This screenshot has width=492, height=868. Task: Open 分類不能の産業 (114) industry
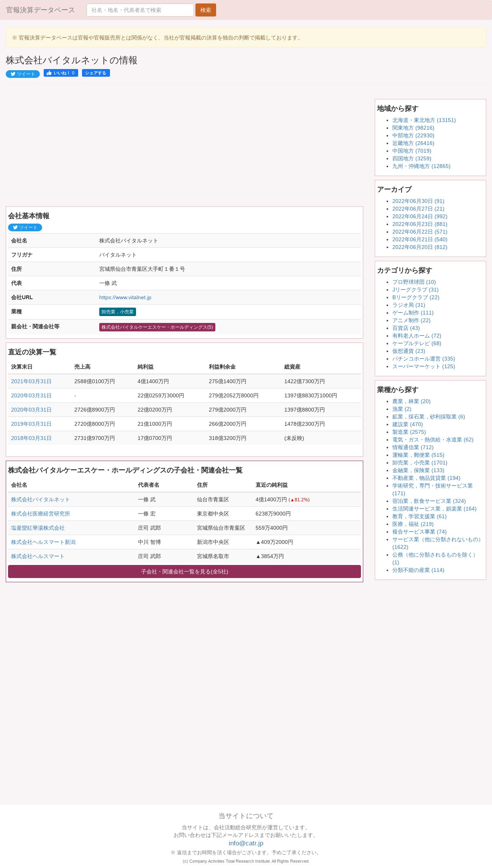point(418,570)
